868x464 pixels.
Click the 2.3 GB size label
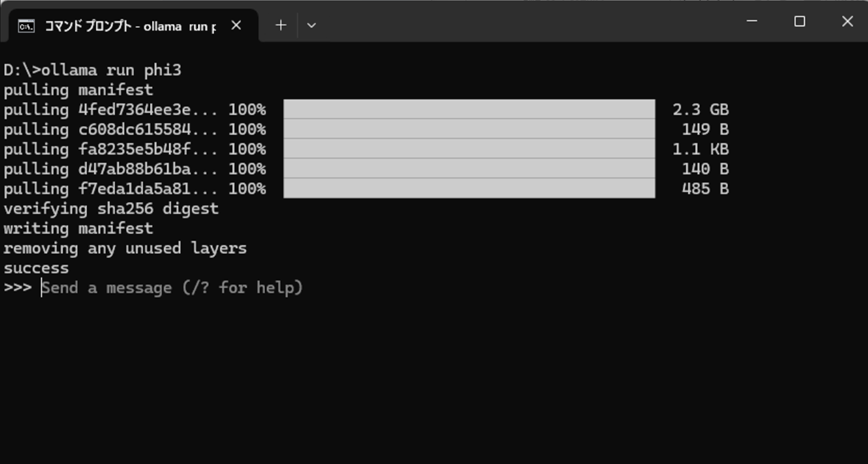point(701,109)
